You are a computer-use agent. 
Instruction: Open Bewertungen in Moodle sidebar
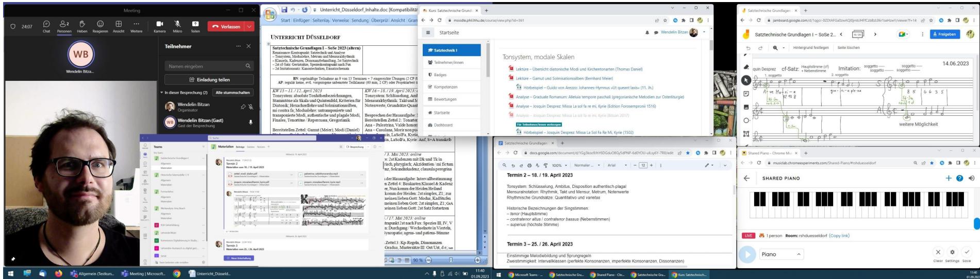pos(452,99)
